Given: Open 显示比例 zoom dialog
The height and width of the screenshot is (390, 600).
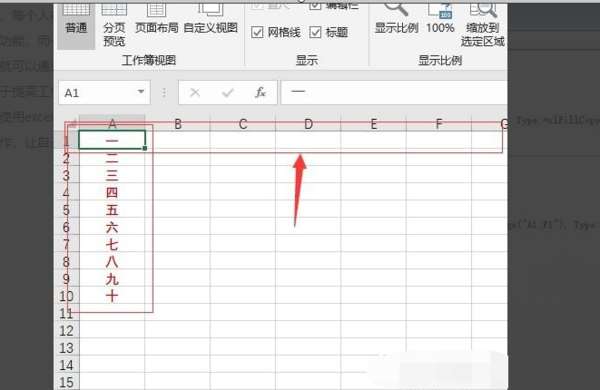Looking at the screenshot, I should 396,19.
